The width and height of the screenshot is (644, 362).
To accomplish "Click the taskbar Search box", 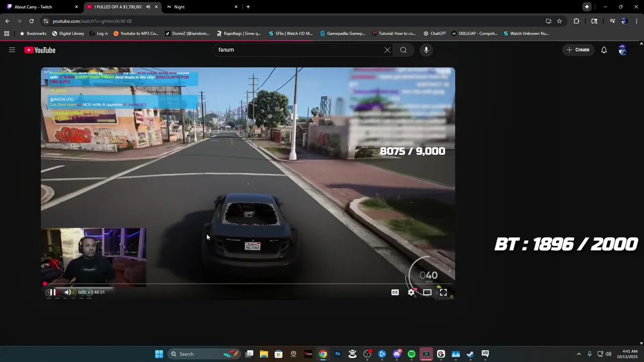I will coord(203,354).
